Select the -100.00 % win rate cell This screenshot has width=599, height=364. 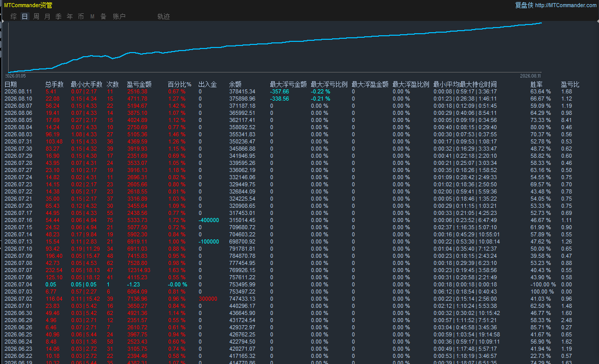pyautogui.click(x=543, y=284)
